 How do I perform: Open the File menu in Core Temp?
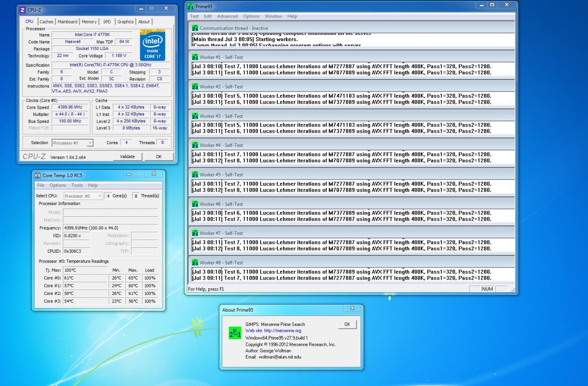point(41,185)
